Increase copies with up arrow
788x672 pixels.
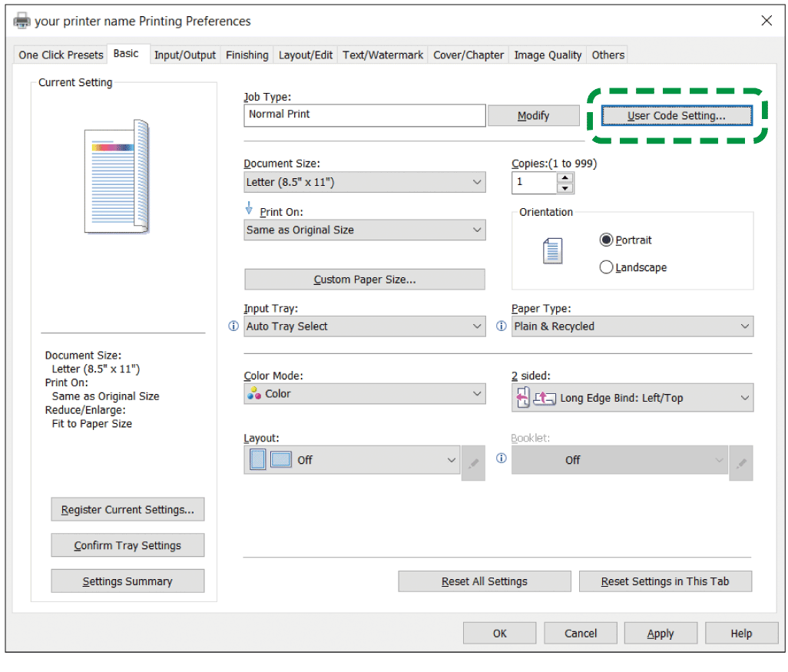pyautogui.click(x=565, y=177)
